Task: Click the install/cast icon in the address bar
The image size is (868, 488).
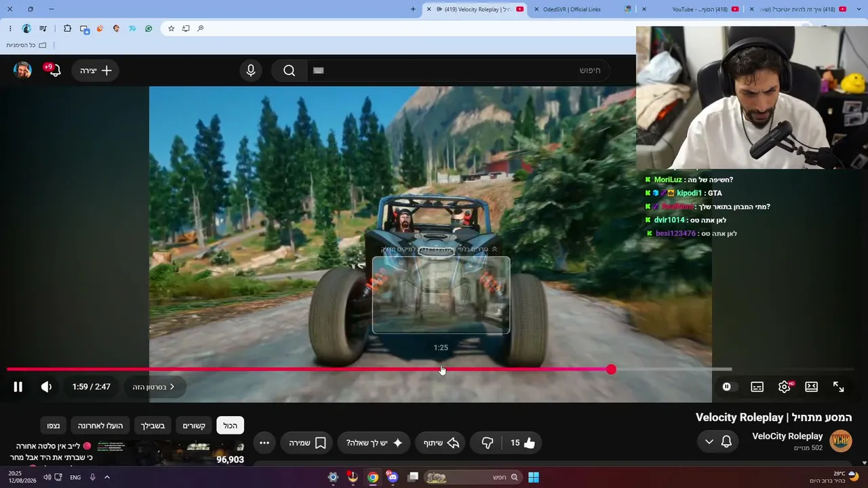Action: (x=186, y=28)
